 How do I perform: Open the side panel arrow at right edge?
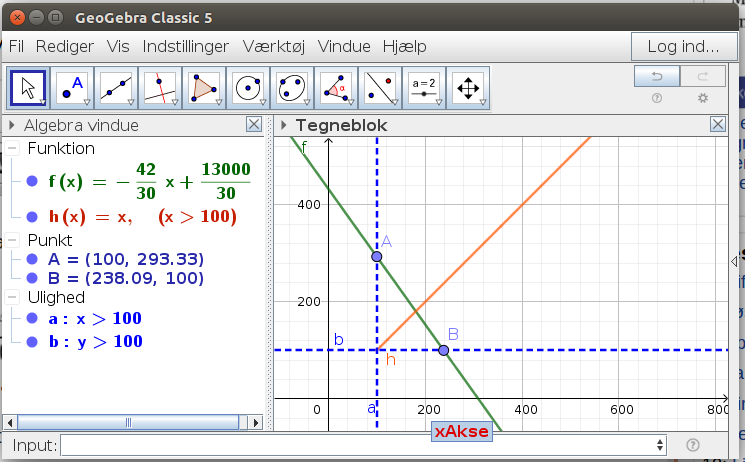pos(734,261)
